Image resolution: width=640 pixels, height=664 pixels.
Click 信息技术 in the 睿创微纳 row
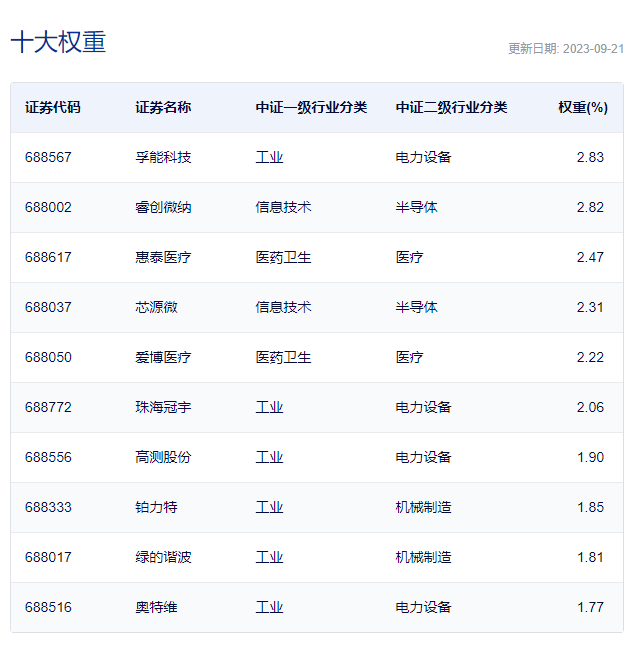click(x=283, y=208)
